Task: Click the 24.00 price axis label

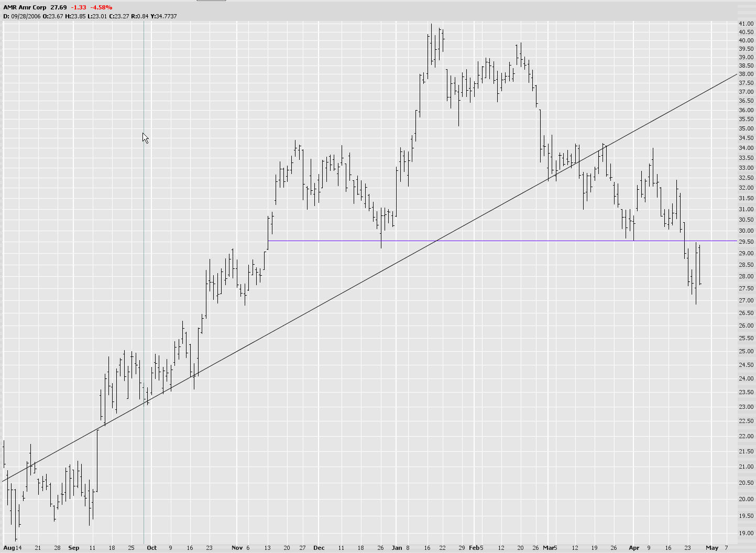Action: tap(746, 378)
